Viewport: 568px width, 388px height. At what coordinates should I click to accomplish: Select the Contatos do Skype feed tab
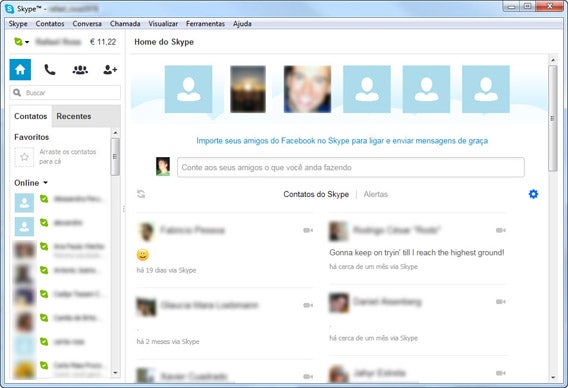pos(316,194)
